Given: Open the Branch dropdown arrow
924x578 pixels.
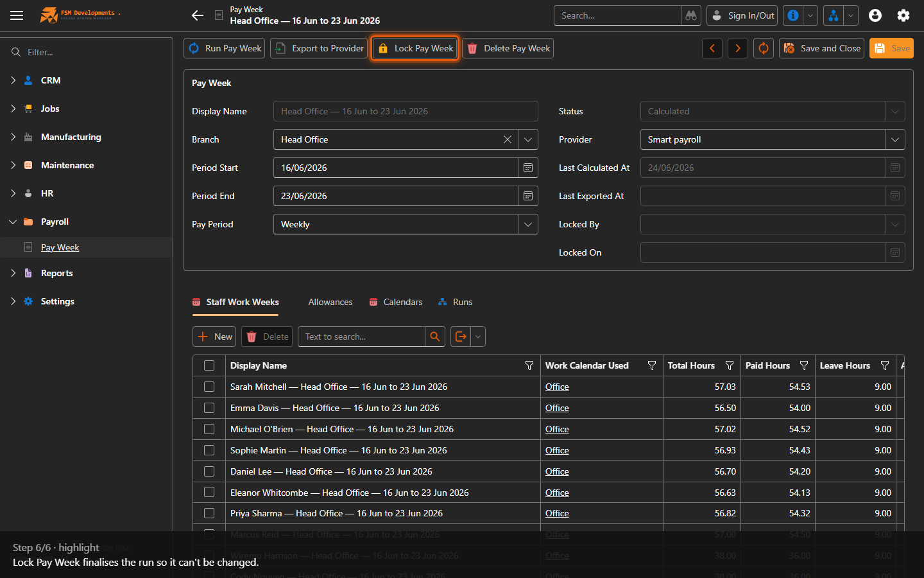Looking at the screenshot, I should (x=528, y=139).
